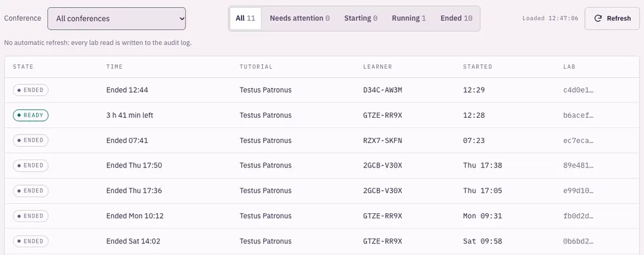Select the 'Ended Sat 14:02' cell
The image size is (644, 255).
pyautogui.click(x=133, y=241)
